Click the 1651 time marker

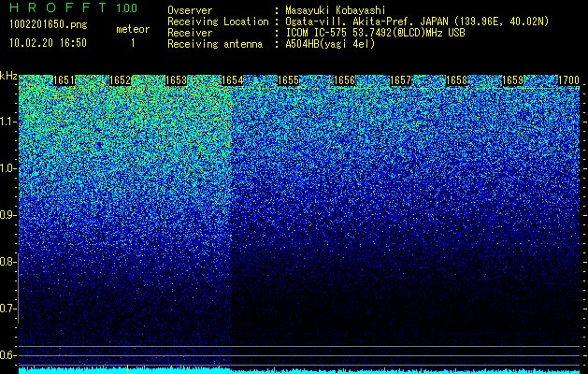65,80
